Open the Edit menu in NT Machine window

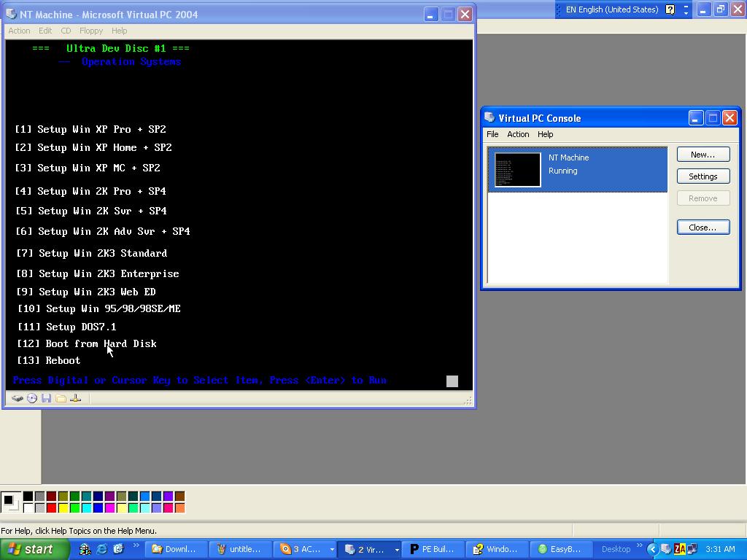pyautogui.click(x=45, y=31)
